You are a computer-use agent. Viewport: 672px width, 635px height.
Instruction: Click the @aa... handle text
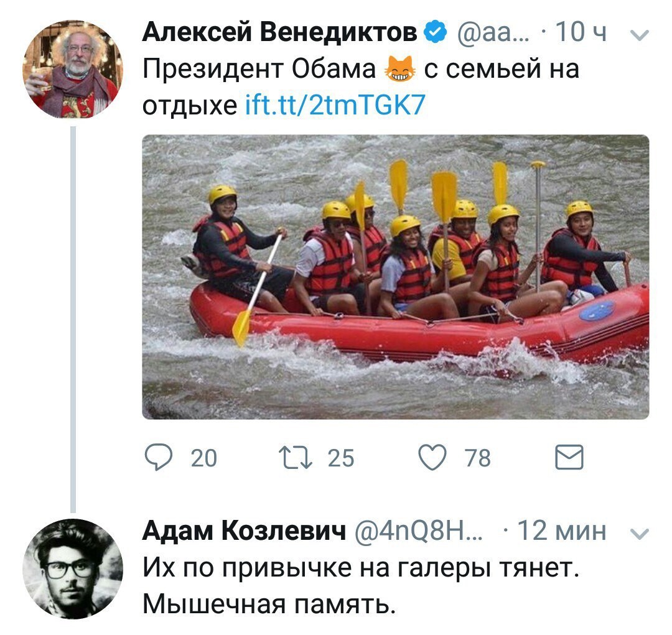[493, 32]
